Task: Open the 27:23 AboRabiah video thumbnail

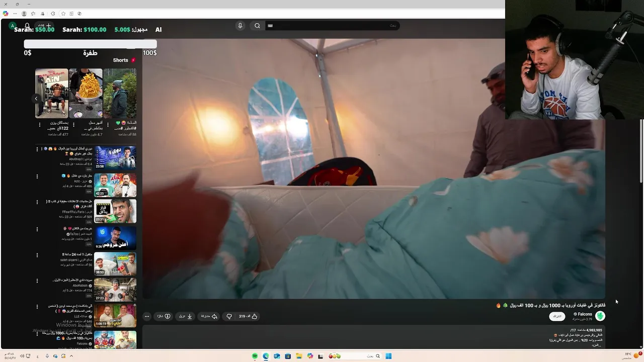Action: (x=115, y=290)
